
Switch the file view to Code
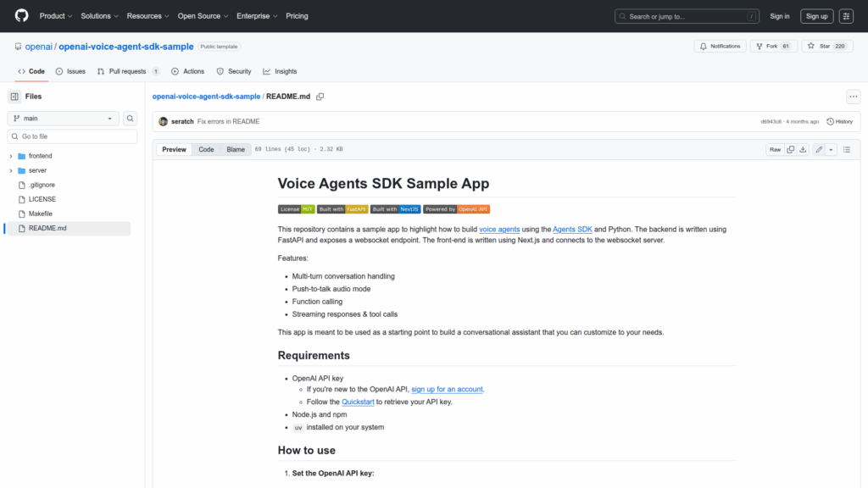click(x=206, y=150)
